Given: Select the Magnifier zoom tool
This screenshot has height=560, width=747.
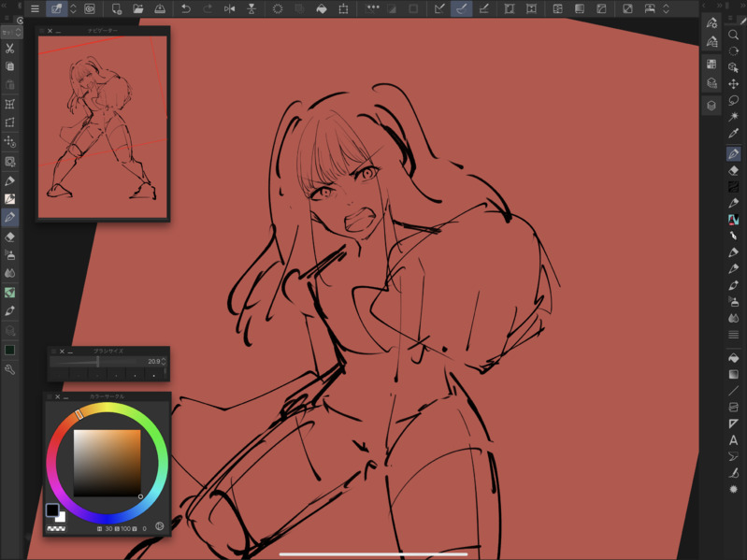Looking at the screenshot, I should click(734, 35).
